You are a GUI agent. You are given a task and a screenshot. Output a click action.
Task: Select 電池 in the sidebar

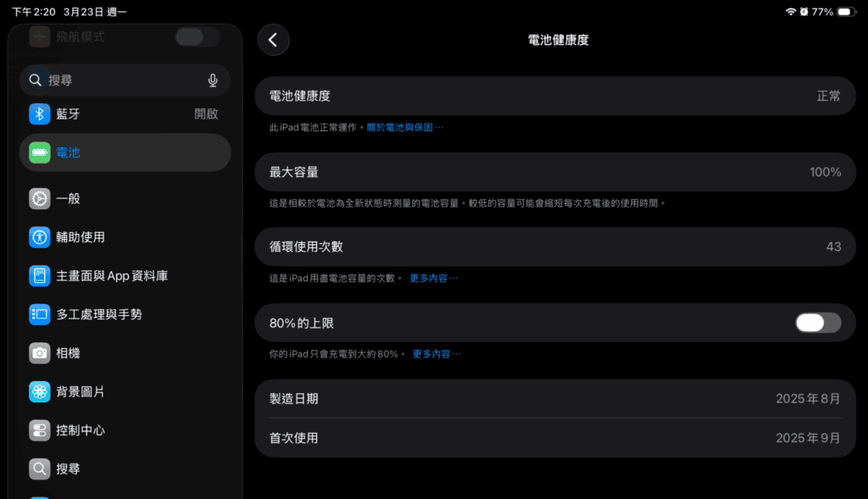tap(125, 152)
